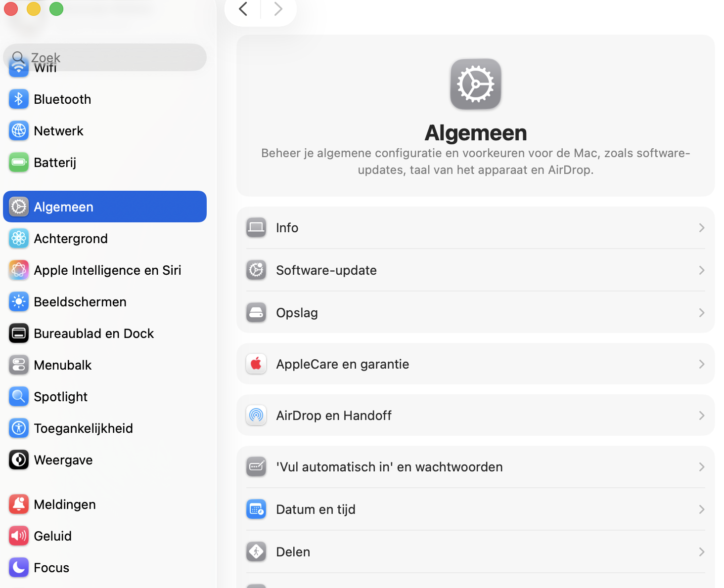724x588 pixels.
Task: Open Batterij settings via battery icon
Action: (x=18, y=162)
